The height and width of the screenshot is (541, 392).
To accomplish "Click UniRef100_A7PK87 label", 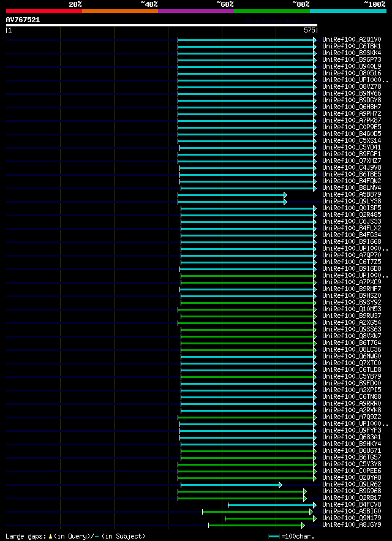I will (352, 121).
